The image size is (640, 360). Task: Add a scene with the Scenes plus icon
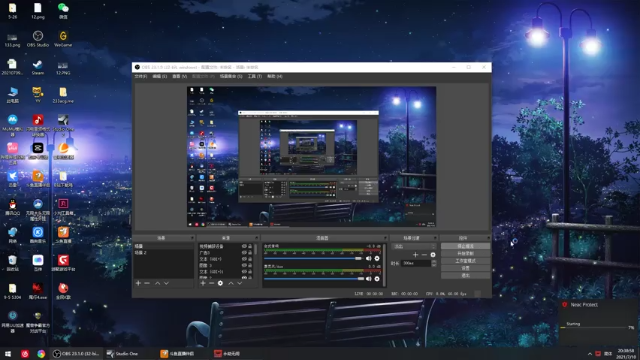pos(138,283)
